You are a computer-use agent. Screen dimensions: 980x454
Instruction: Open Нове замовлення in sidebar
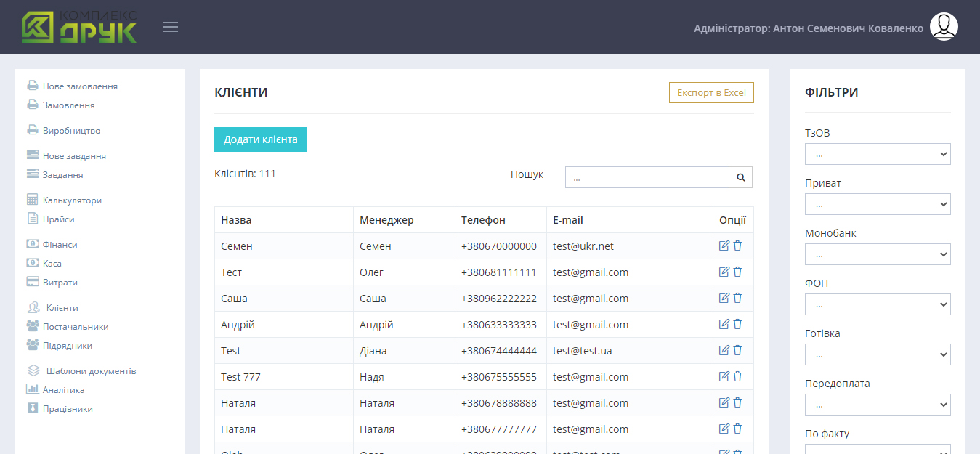coord(79,86)
